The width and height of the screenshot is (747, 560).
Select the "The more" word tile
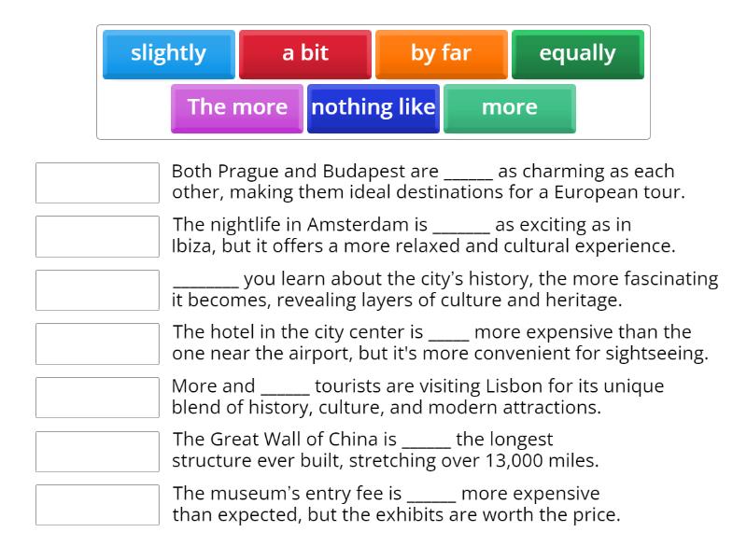click(x=236, y=107)
